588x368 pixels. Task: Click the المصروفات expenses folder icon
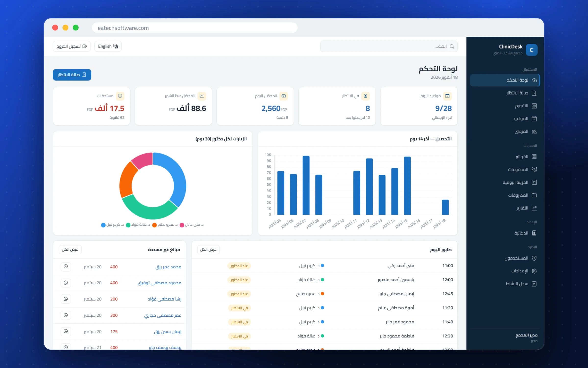click(x=534, y=195)
